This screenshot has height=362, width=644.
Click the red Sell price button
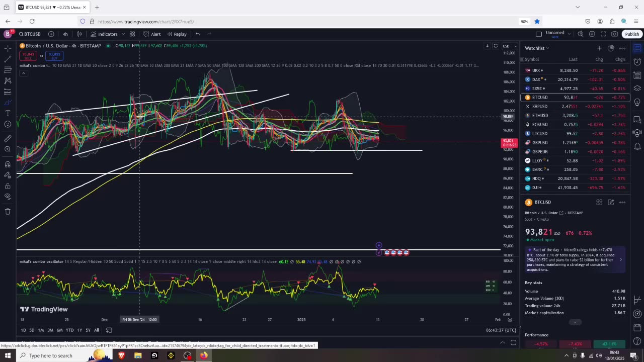coord(28,55)
